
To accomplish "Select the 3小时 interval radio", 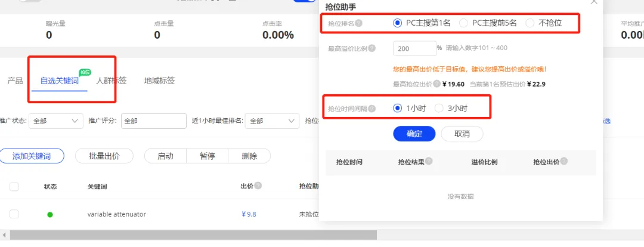I will point(439,109).
